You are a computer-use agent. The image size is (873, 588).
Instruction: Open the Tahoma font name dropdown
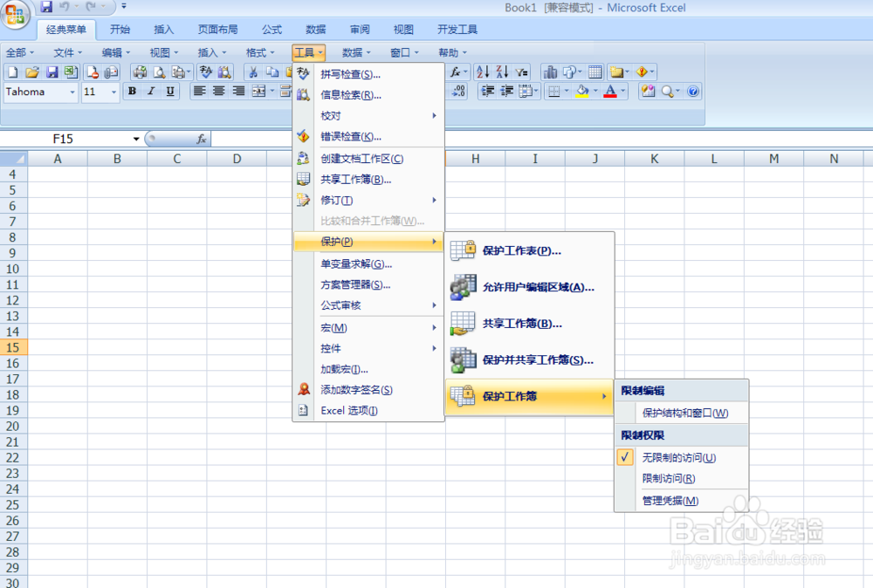pyautogui.click(x=72, y=92)
